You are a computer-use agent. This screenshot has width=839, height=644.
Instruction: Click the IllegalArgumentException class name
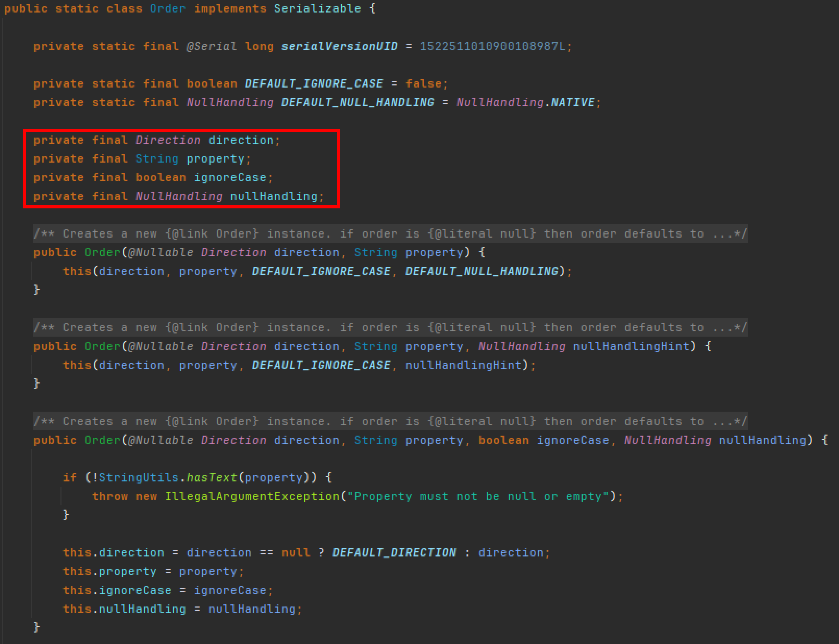pos(252,497)
